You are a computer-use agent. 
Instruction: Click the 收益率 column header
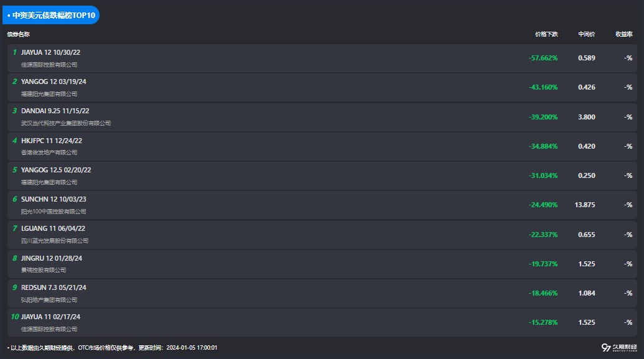point(623,34)
